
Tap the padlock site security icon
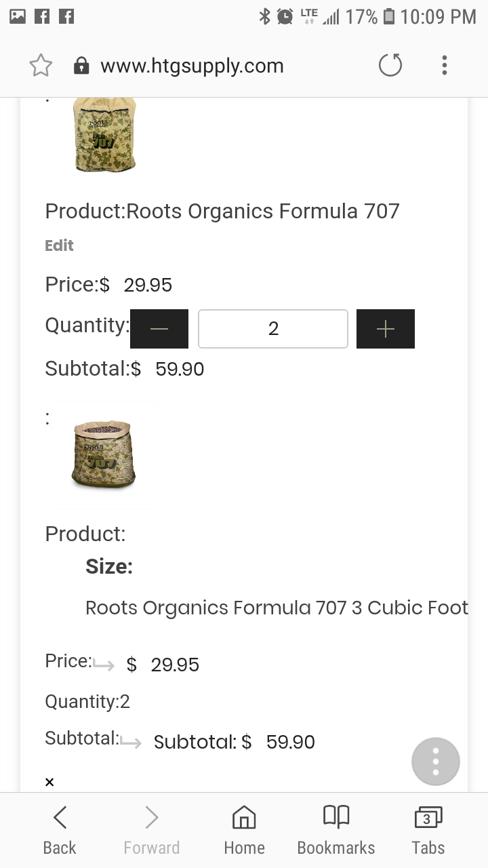point(81,66)
